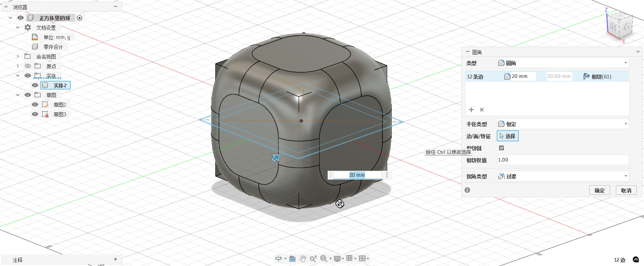This screenshot has height=266, width=644.
Task: Select the 12 条边 selection row
Action: (547, 76)
